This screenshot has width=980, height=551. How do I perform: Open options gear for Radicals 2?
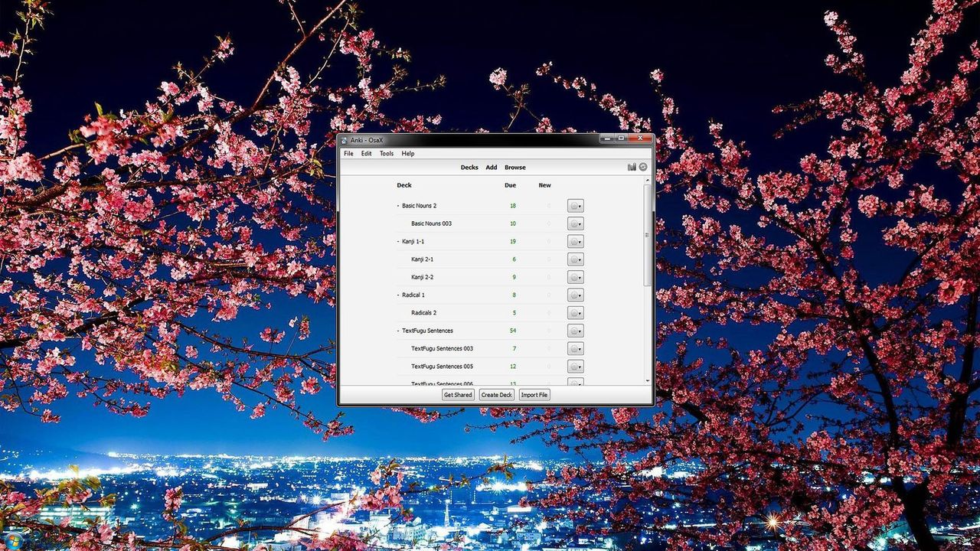coord(576,313)
